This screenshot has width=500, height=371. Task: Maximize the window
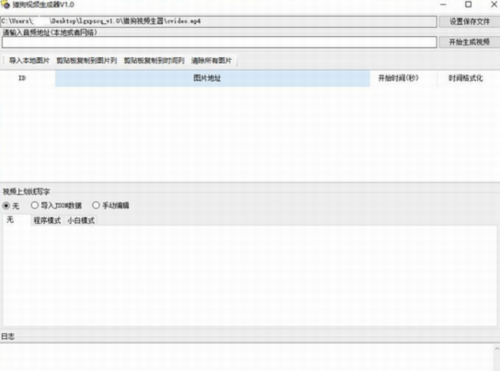[x=468, y=5]
